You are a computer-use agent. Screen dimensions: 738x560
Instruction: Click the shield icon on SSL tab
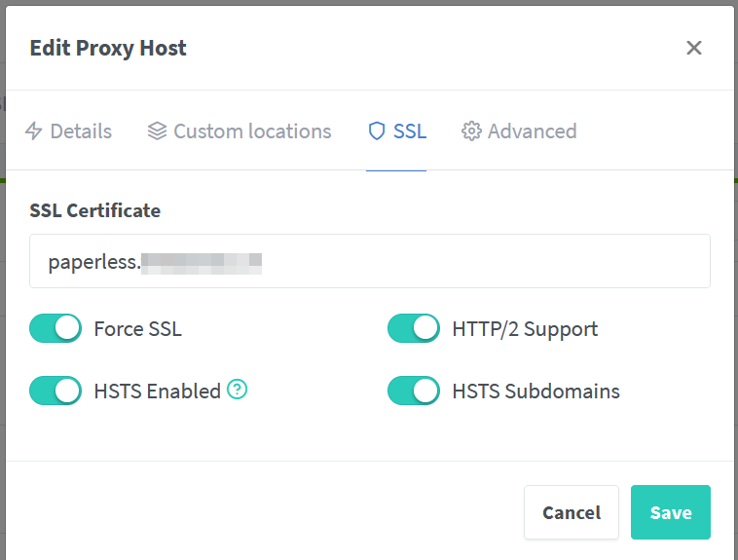(x=377, y=131)
